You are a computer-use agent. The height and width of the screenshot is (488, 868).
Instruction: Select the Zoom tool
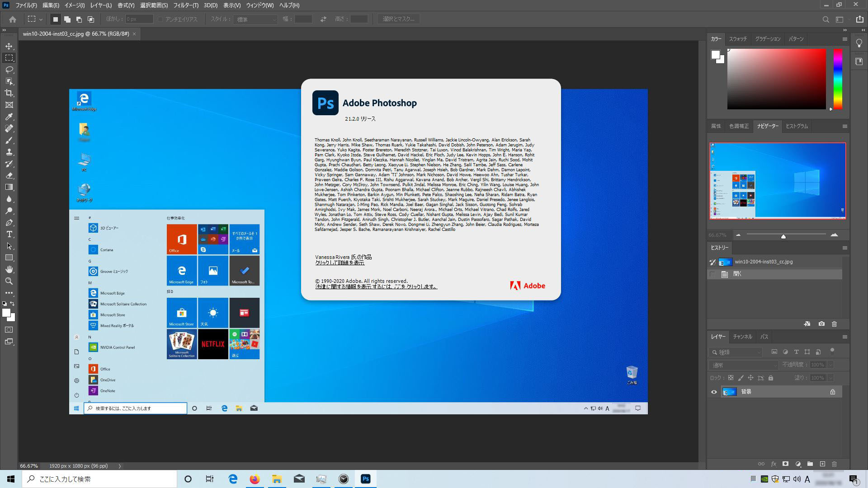click(x=9, y=281)
